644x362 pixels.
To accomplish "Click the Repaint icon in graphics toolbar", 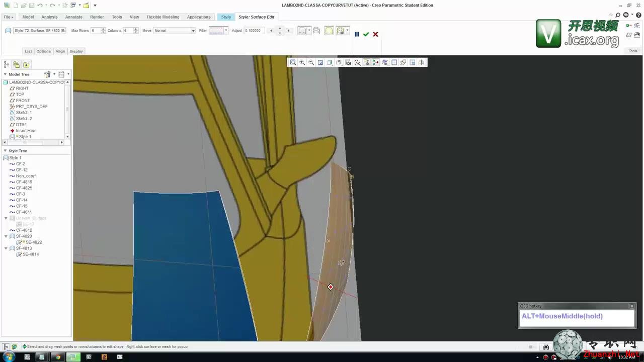I will click(320, 62).
